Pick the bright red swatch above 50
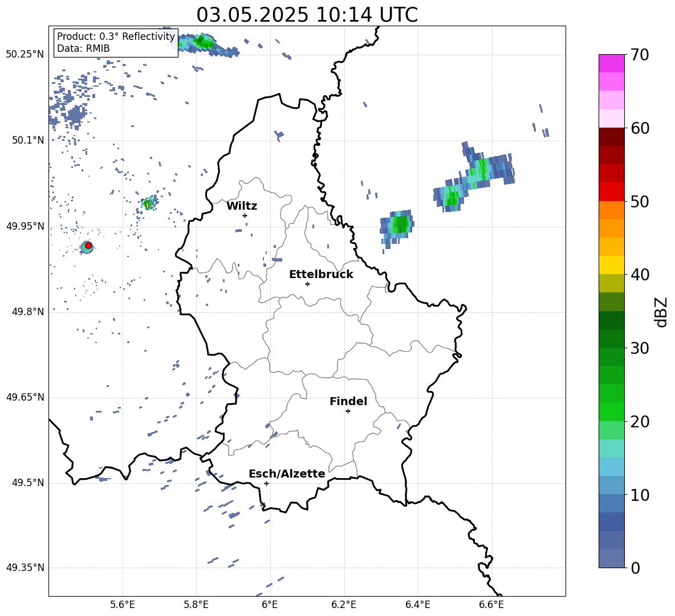Viewport: 675px width, 616px height. click(x=611, y=192)
